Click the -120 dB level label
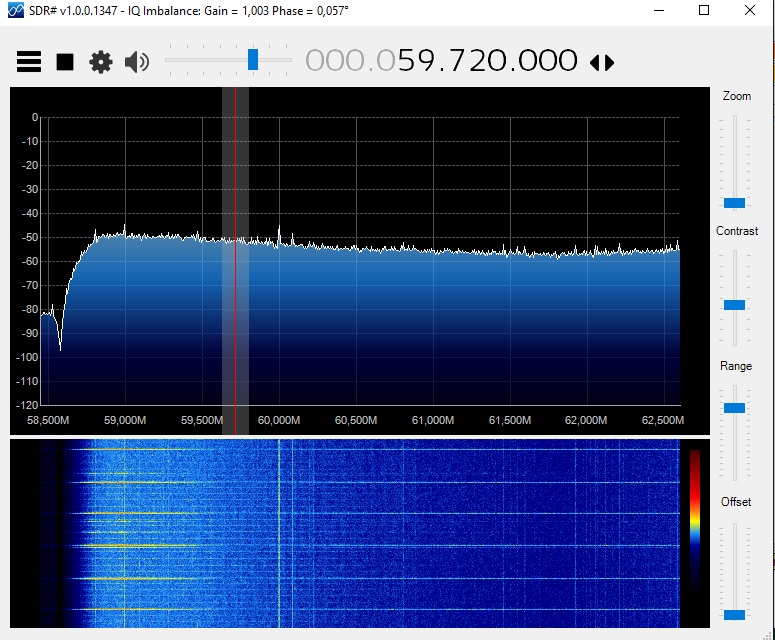Screen dimensions: 775x640 [27, 405]
